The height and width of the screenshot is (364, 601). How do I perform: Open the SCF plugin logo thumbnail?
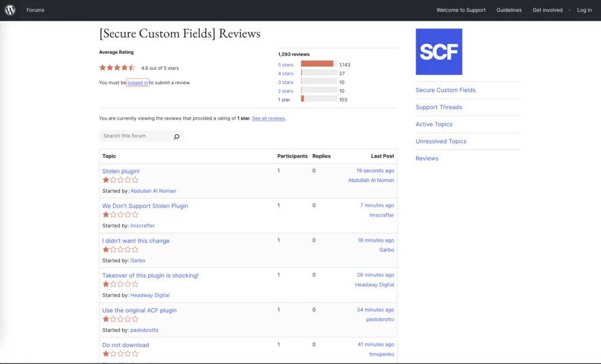pyautogui.click(x=439, y=52)
